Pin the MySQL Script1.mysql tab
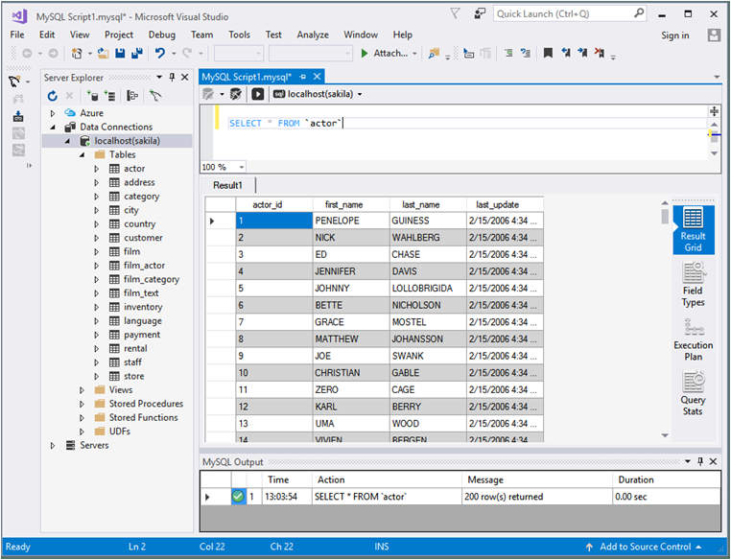 click(303, 77)
